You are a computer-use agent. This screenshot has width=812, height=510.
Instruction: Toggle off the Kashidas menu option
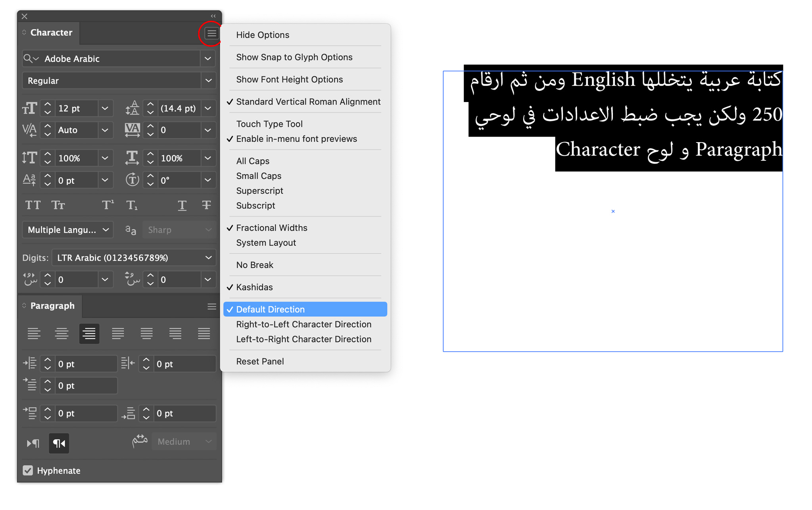[x=254, y=287]
